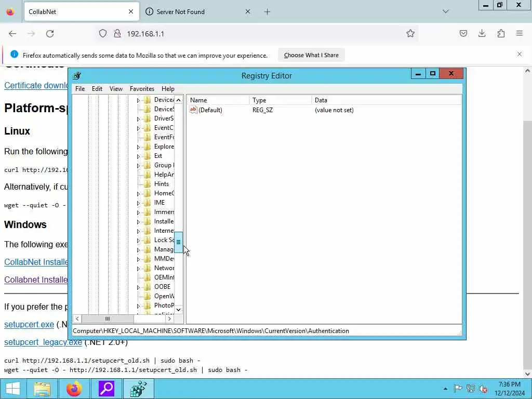
Task: Click the tree horizontal scroll right arrow
Action: click(169, 318)
